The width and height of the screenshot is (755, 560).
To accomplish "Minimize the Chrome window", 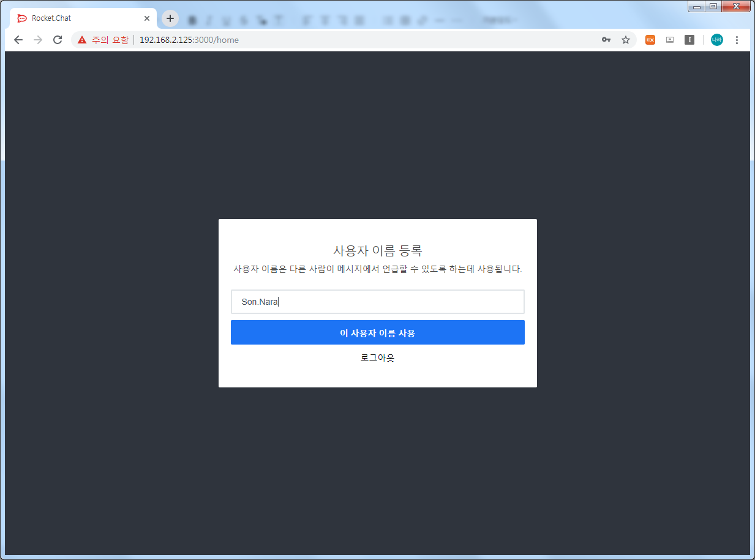I will 696,6.
